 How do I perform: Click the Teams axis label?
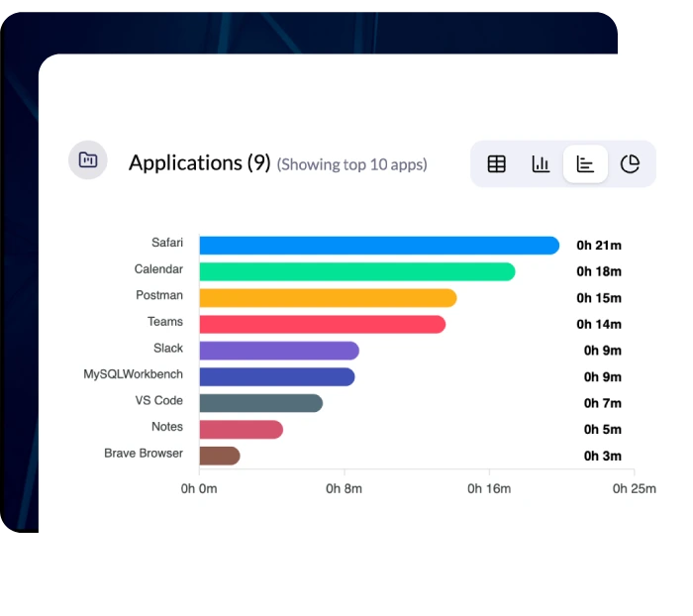click(165, 322)
